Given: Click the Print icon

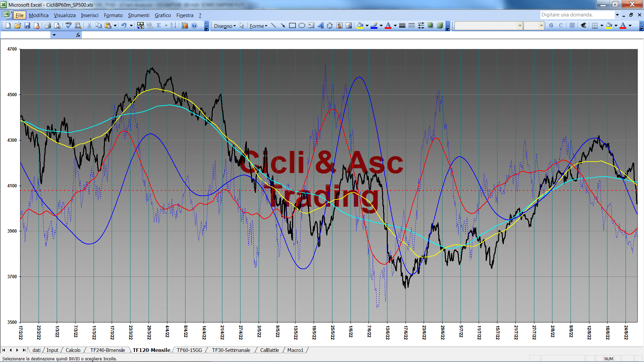Looking at the screenshot, I should [48, 25].
